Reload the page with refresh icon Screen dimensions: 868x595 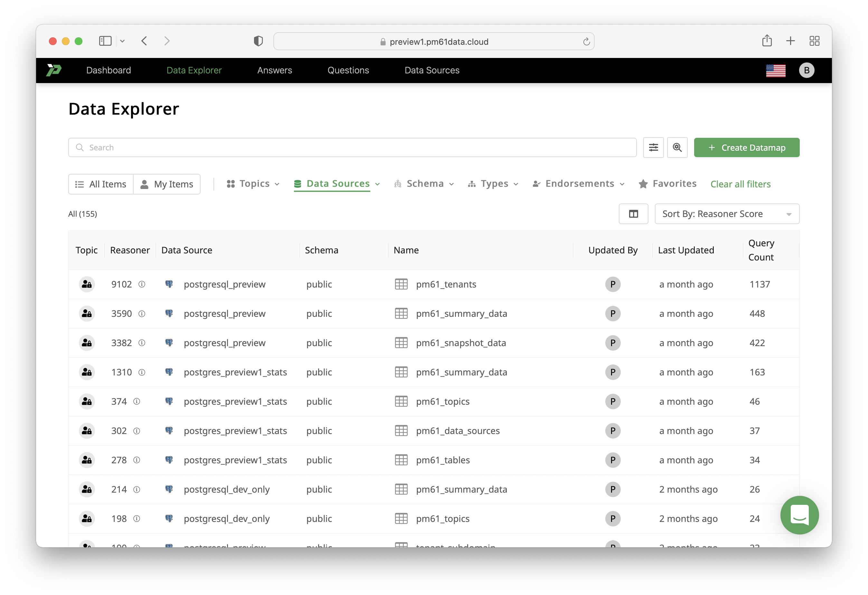coord(586,42)
